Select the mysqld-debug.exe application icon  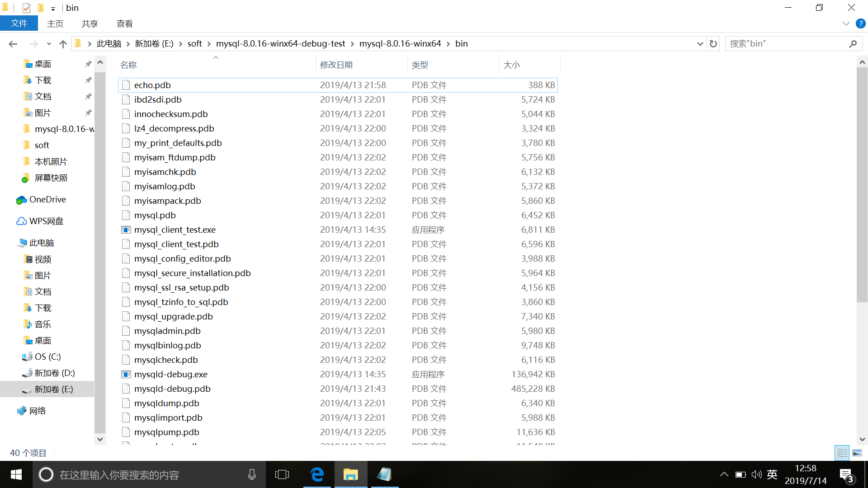click(126, 374)
